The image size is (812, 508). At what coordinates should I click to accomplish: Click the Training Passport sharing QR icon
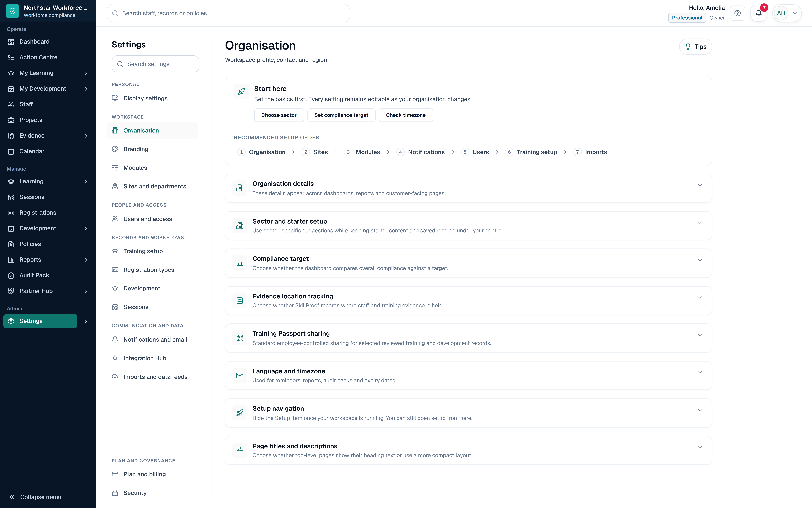(x=240, y=338)
